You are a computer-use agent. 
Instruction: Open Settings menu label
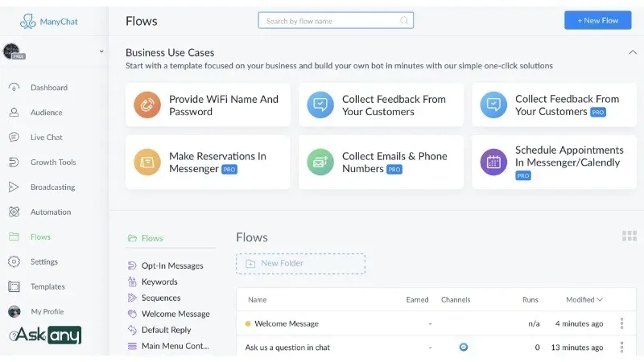[44, 262]
